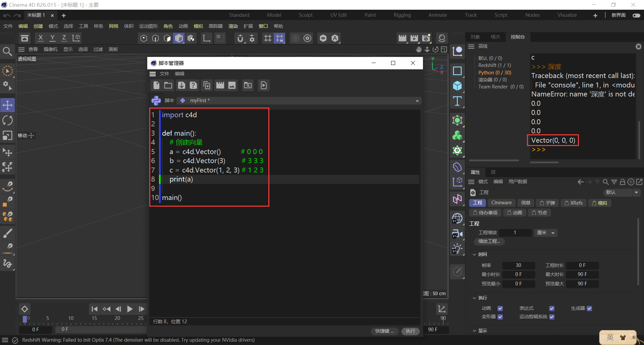
Task: Select the paint brush tool in left toolbar
Action: pyautogui.click(x=7, y=233)
